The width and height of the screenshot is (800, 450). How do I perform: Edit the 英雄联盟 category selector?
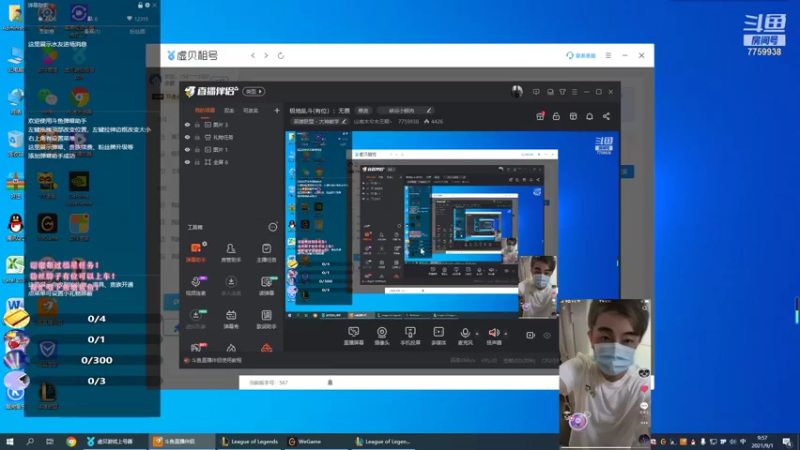319,121
